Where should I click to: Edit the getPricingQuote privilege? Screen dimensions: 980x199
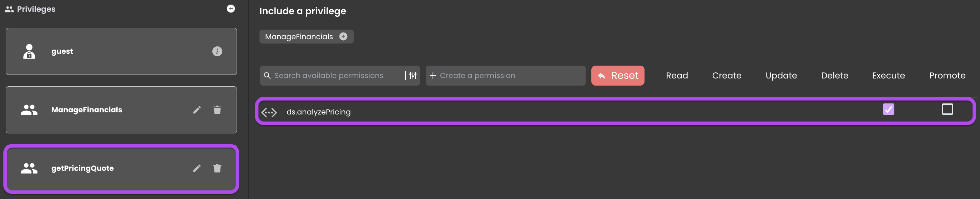197,169
